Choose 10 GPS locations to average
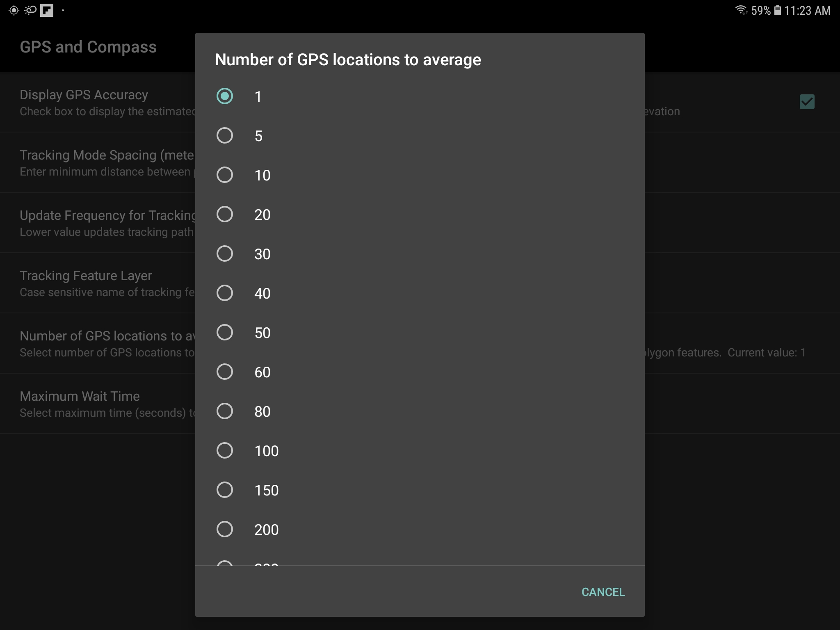The width and height of the screenshot is (840, 630). (x=225, y=175)
